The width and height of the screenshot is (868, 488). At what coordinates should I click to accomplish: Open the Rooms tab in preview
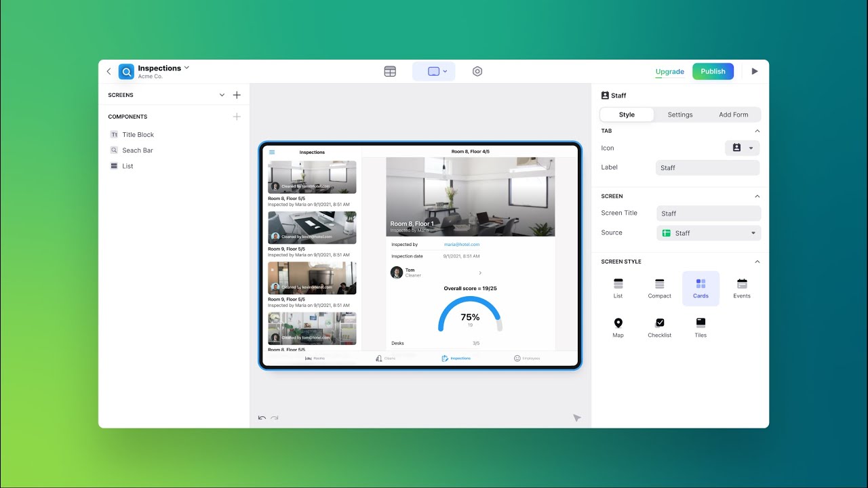point(315,358)
